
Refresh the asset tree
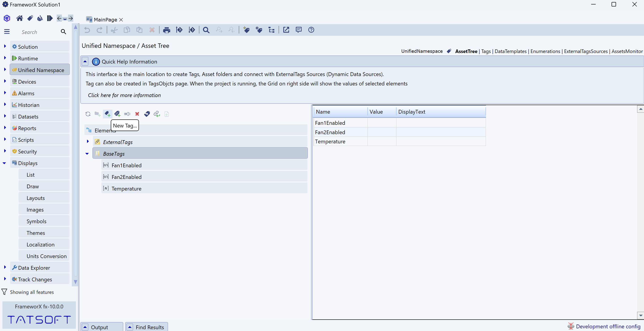88,114
